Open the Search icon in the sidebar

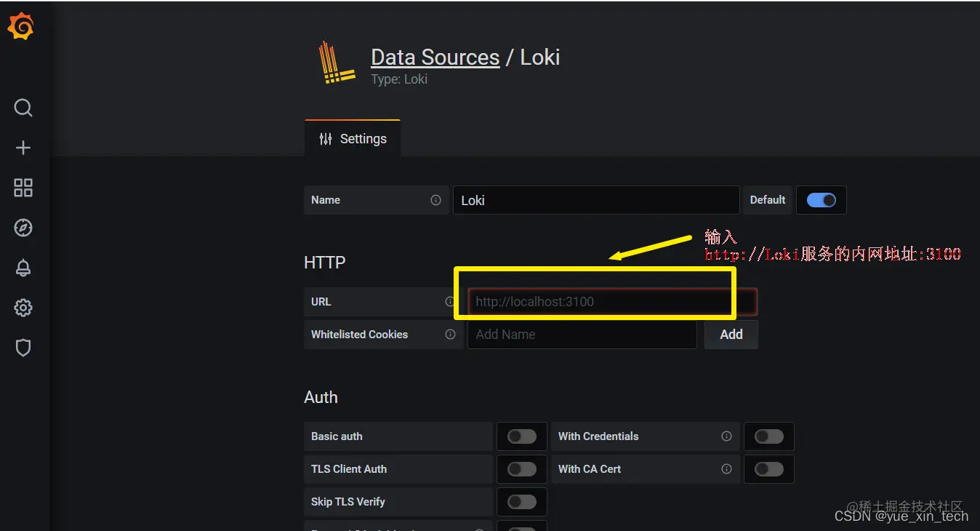pos(23,108)
